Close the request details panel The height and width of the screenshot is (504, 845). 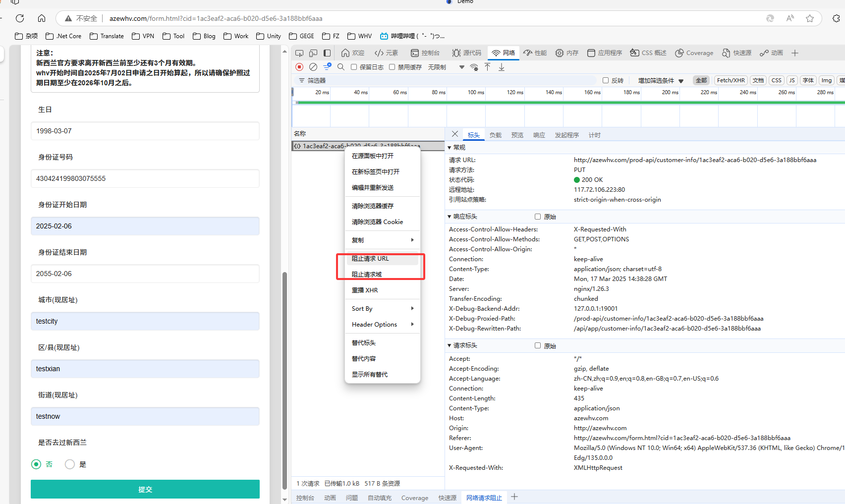pyautogui.click(x=455, y=134)
